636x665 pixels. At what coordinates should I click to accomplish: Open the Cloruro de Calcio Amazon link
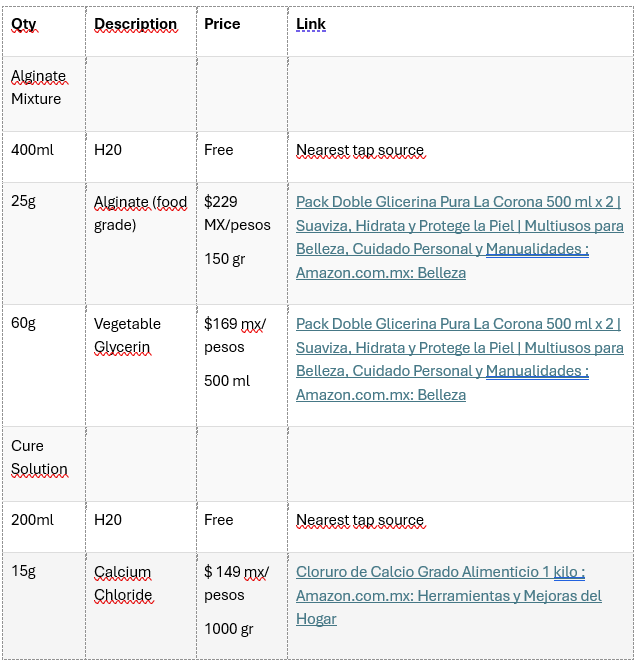tap(440, 572)
